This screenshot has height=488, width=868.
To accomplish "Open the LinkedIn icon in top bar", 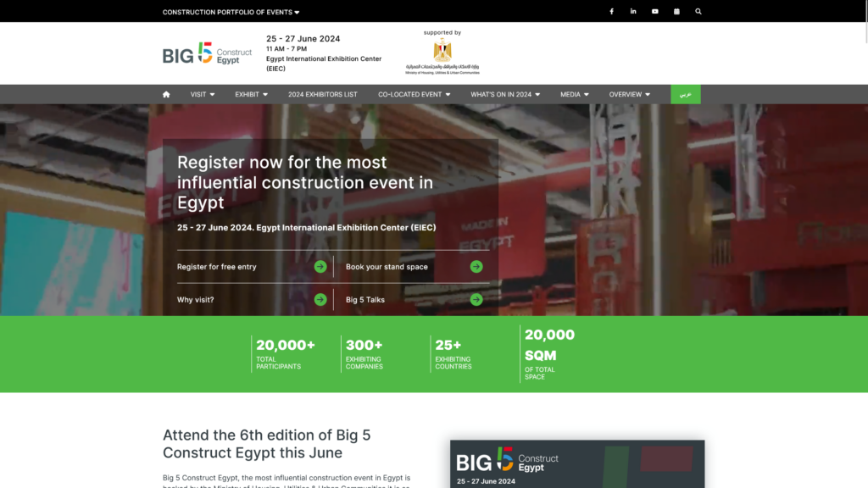I will coord(632,11).
